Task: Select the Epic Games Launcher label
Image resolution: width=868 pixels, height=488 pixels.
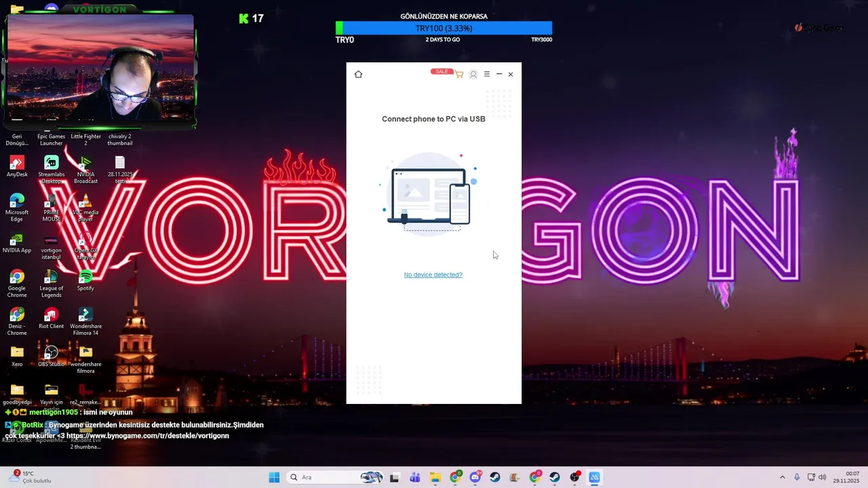Action: click(x=51, y=140)
